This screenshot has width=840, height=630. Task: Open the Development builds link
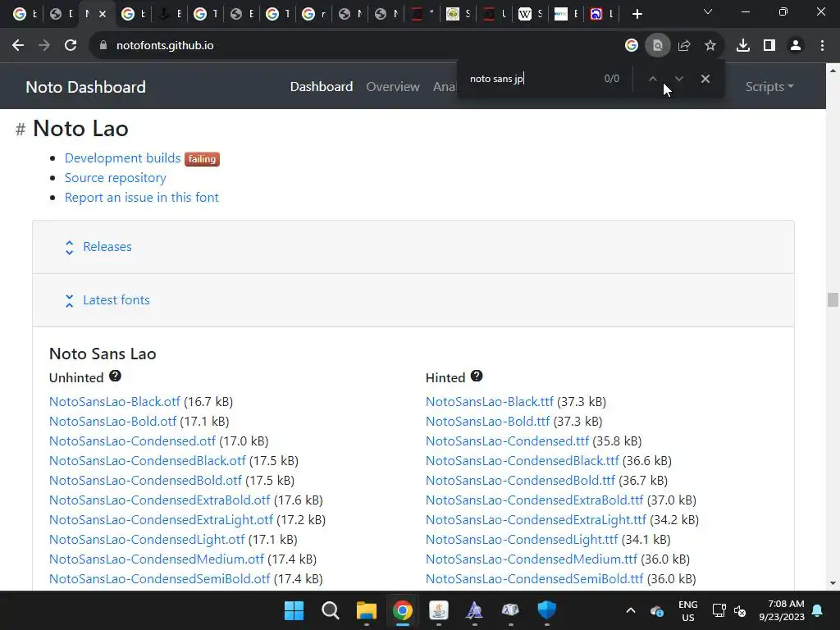click(123, 158)
